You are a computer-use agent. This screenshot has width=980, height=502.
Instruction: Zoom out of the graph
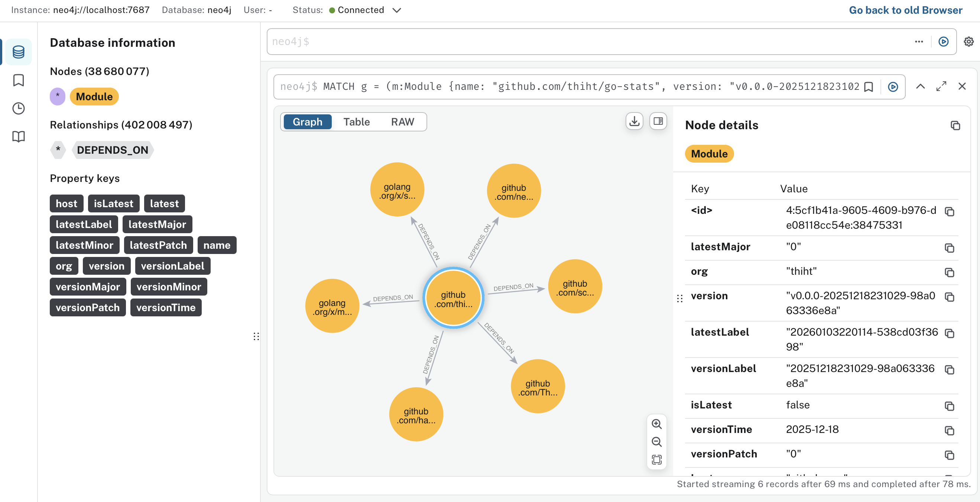point(657,442)
